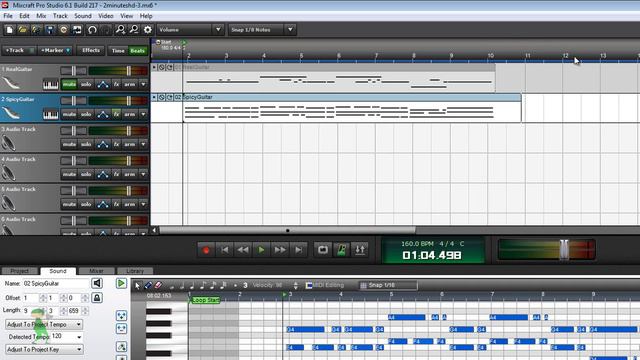Image resolution: width=640 pixels, height=360 pixels.
Task: Click the Undo arrow in the toolbar
Action: (92, 30)
